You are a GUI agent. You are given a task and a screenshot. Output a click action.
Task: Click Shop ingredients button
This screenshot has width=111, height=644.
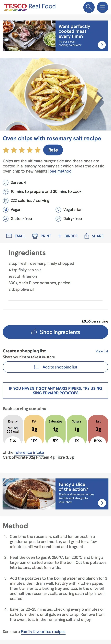[56, 332]
